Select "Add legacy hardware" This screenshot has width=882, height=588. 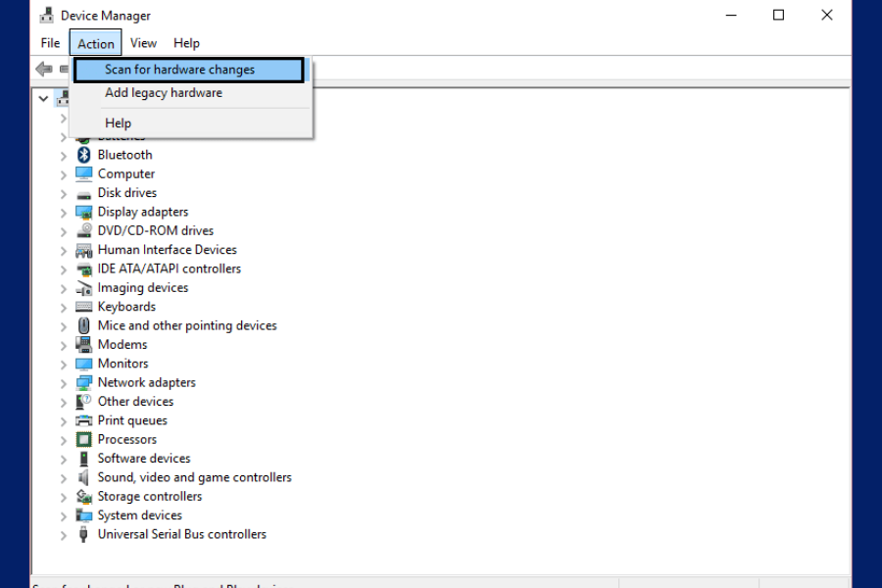[x=163, y=92]
